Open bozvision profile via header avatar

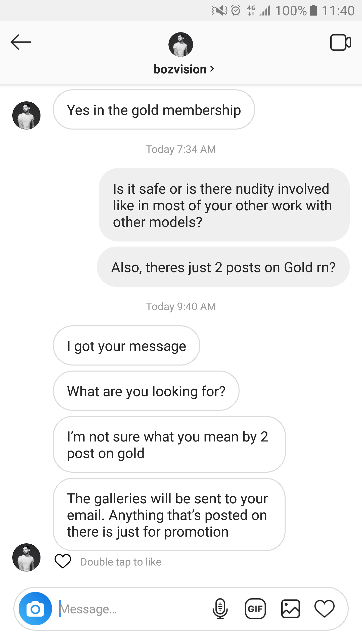click(x=181, y=45)
